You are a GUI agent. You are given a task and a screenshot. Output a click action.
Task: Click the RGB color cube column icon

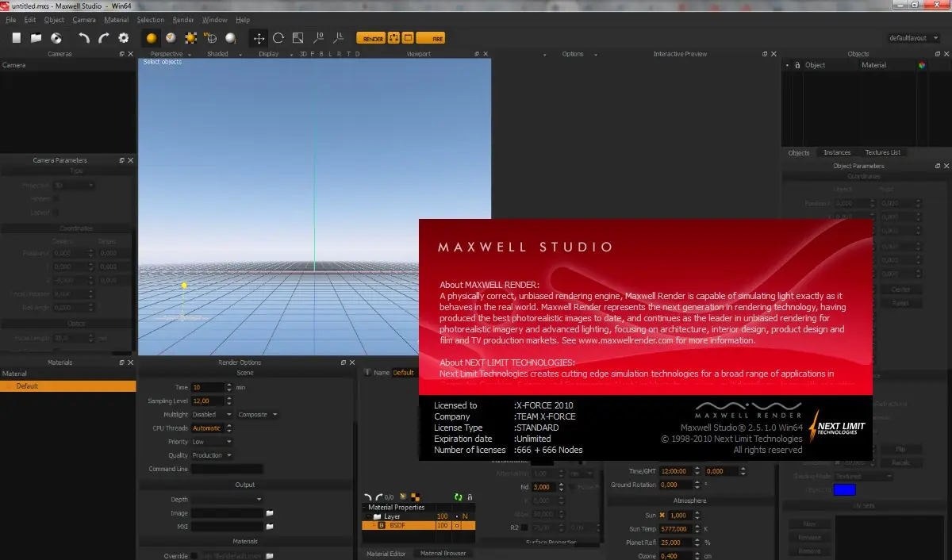tap(922, 65)
